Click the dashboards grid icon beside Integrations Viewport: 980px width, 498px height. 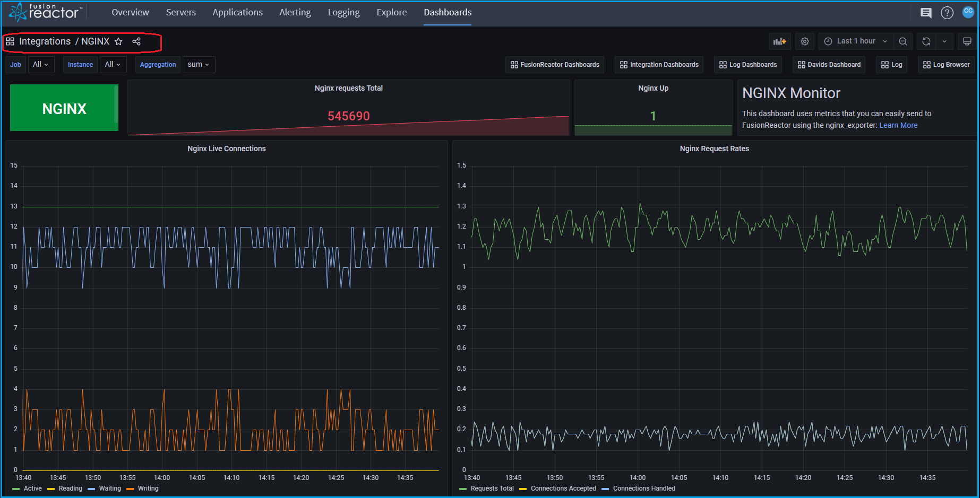pyautogui.click(x=10, y=41)
